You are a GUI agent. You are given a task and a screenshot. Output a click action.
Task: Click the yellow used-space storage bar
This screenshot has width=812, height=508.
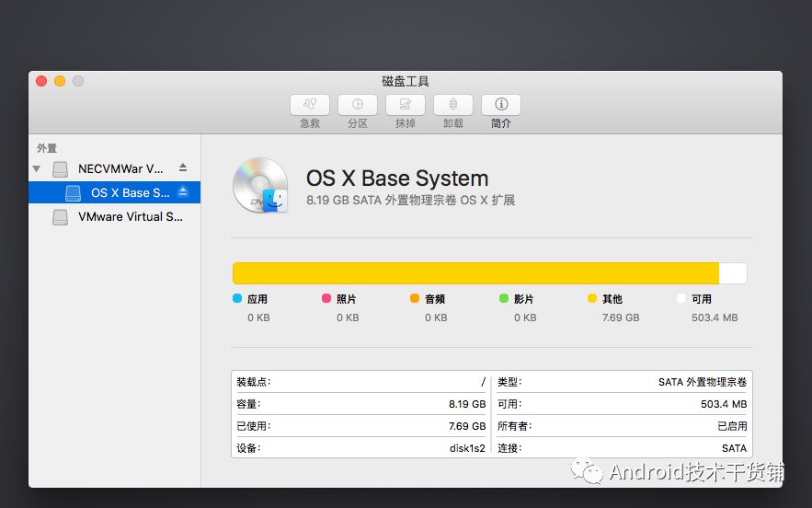(475, 273)
